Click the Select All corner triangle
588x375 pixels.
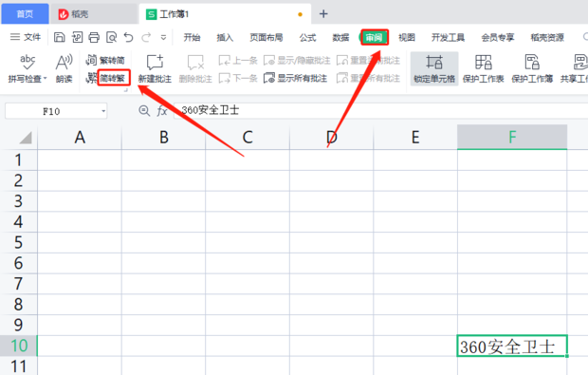(25, 138)
